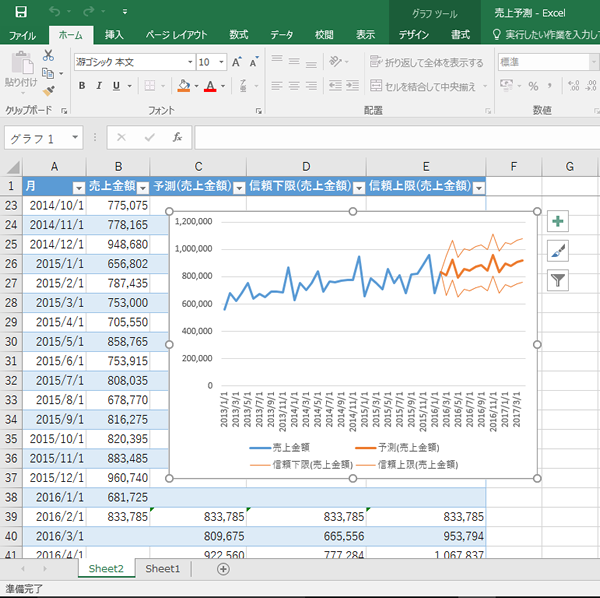Open Chart Styles paintbrush button
This screenshot has height=598, width=600.
pos(558,251)
